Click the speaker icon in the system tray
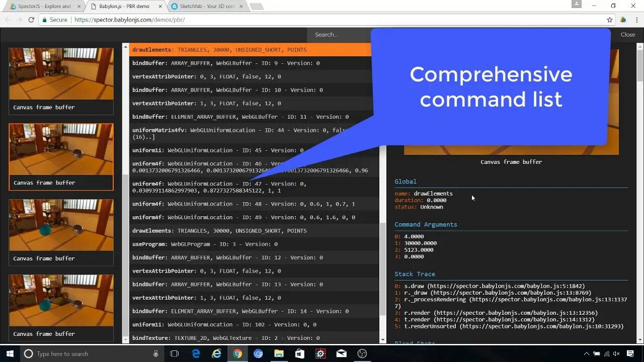The width and height of the screenshot is (644, 362). [616, 353]
